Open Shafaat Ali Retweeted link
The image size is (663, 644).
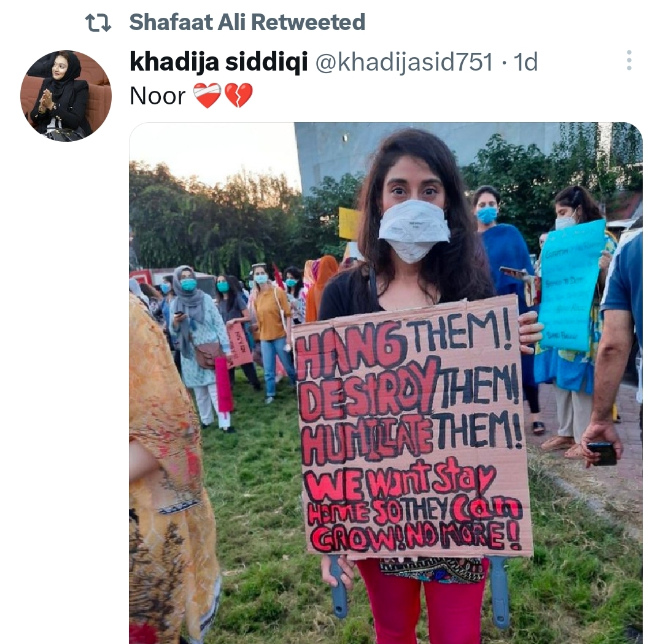[247, 23]
